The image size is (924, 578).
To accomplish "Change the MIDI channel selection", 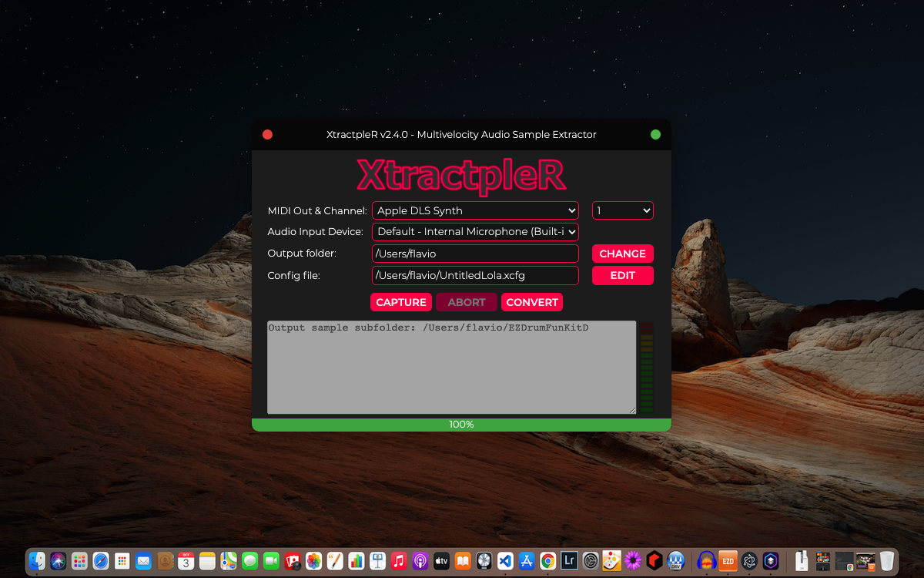I will pos(622,210).
